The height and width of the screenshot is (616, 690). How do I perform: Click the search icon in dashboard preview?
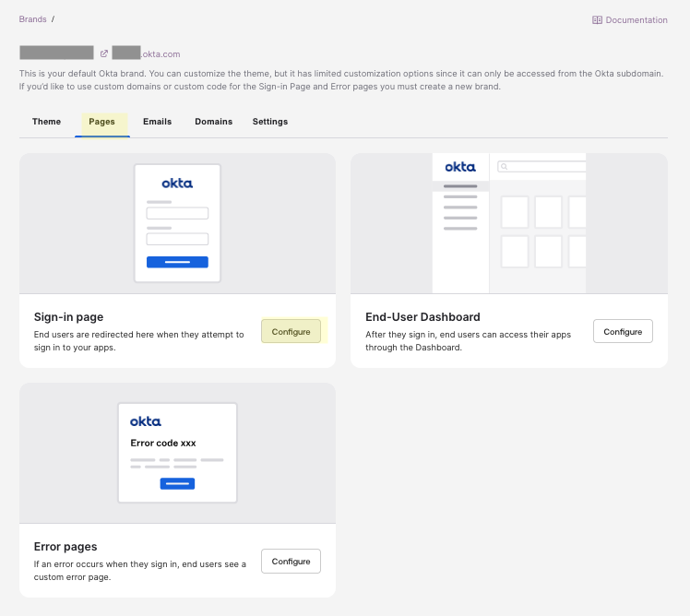click(x=505, y=166)
